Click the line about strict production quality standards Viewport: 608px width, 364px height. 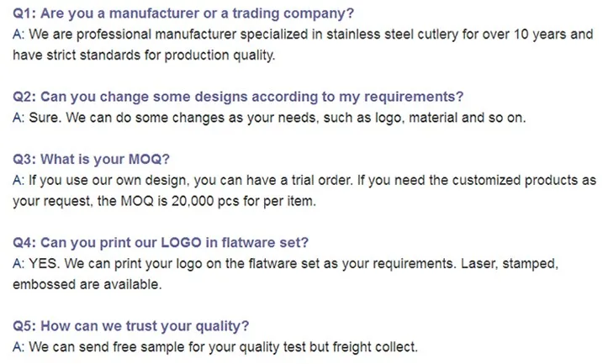(x=144, y=55)
